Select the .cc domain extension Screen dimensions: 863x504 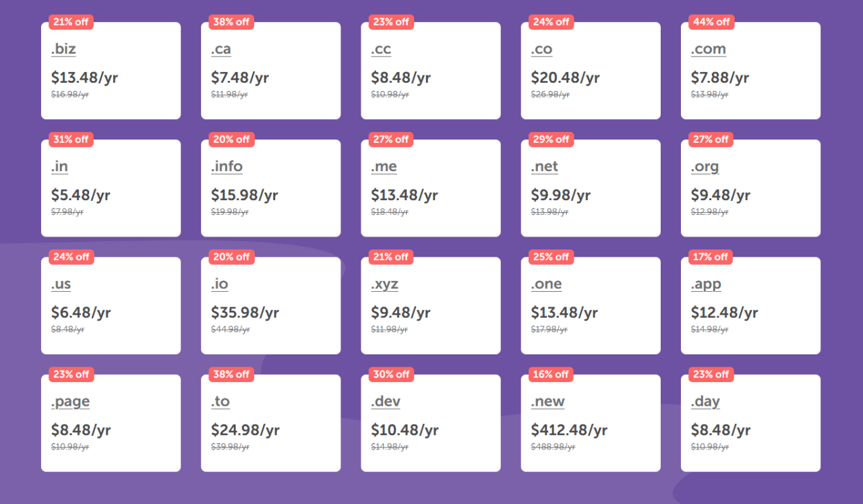(381, 49)
